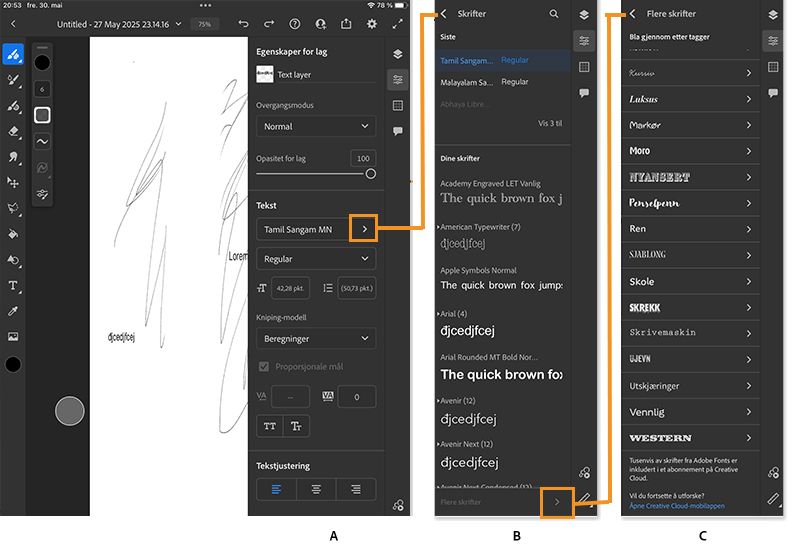Adjust Opasitet for lag slider handle
The image size is (800, 556).
(x=371, y=174)
